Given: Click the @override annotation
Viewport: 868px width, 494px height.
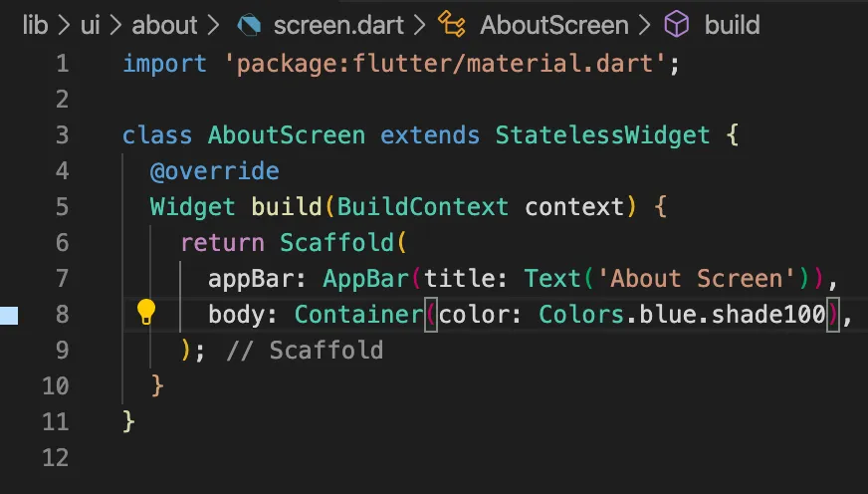Looking at the screenshot, I should coord(214,171).
